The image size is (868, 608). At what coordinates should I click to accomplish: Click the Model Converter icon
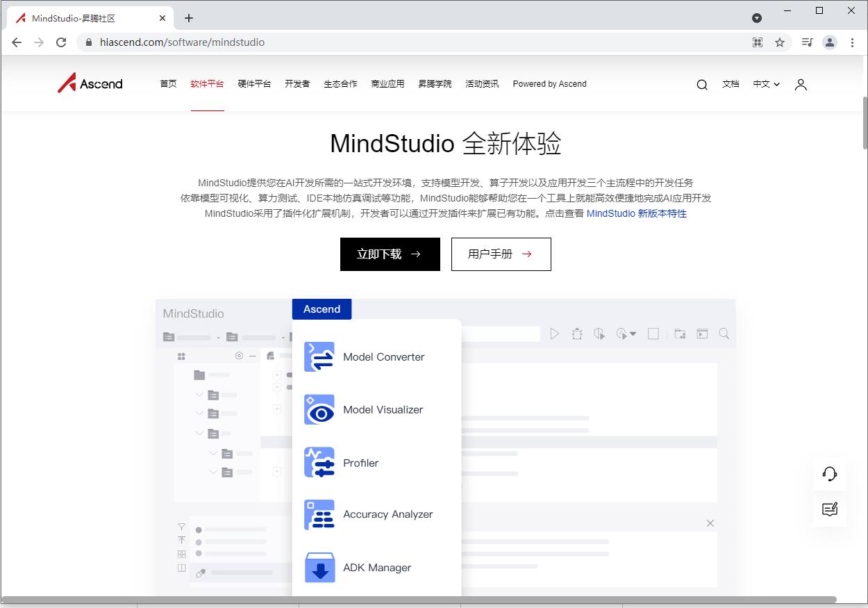[319, 356]
